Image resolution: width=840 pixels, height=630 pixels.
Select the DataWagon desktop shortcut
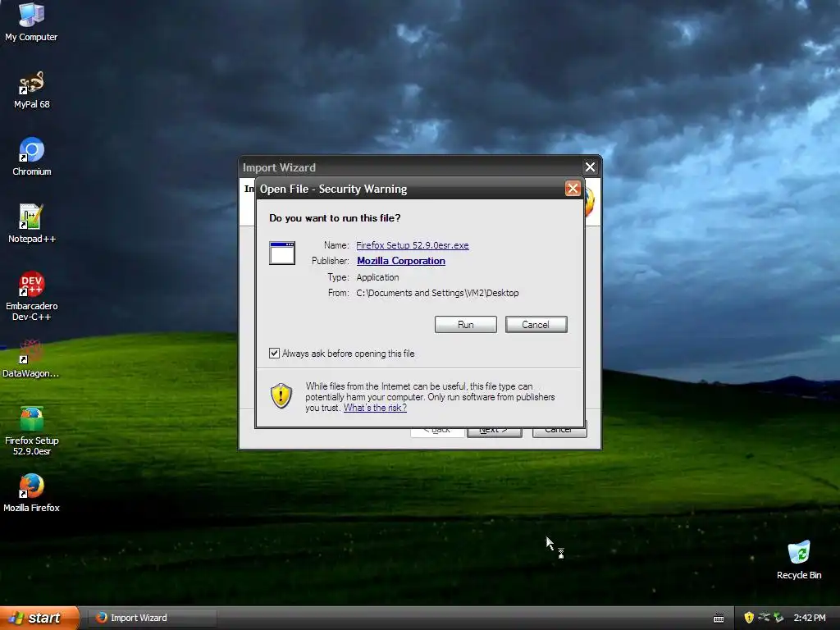coord(31,358)
